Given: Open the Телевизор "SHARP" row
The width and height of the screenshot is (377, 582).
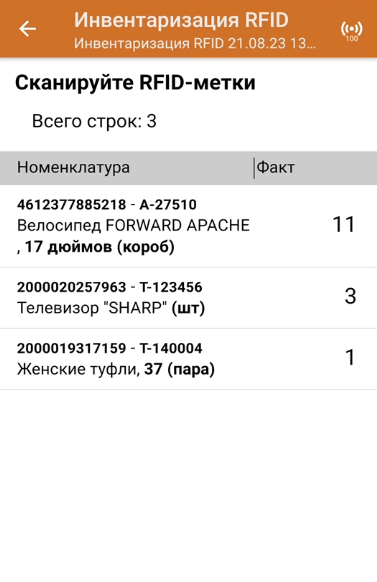Looking at the screenshot, I should click(188, 298).
